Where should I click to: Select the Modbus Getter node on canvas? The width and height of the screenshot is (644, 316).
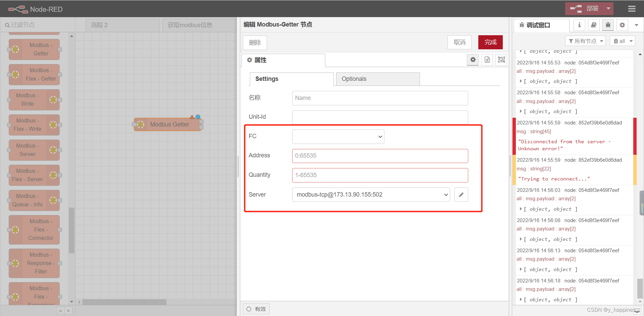click(x=168, y=124)
